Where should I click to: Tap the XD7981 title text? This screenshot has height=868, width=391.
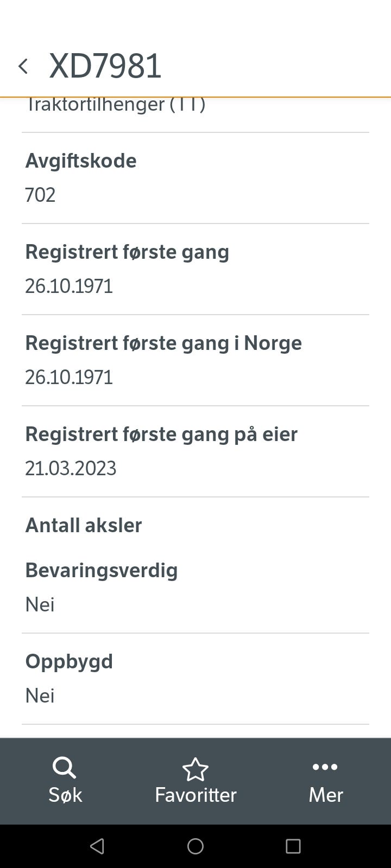(x=106, y=65)
